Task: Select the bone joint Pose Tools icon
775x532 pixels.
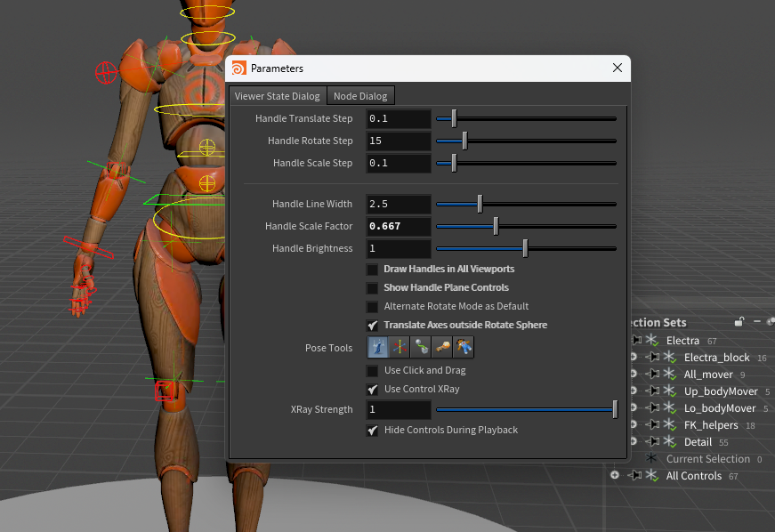Action: coord(442,347)
